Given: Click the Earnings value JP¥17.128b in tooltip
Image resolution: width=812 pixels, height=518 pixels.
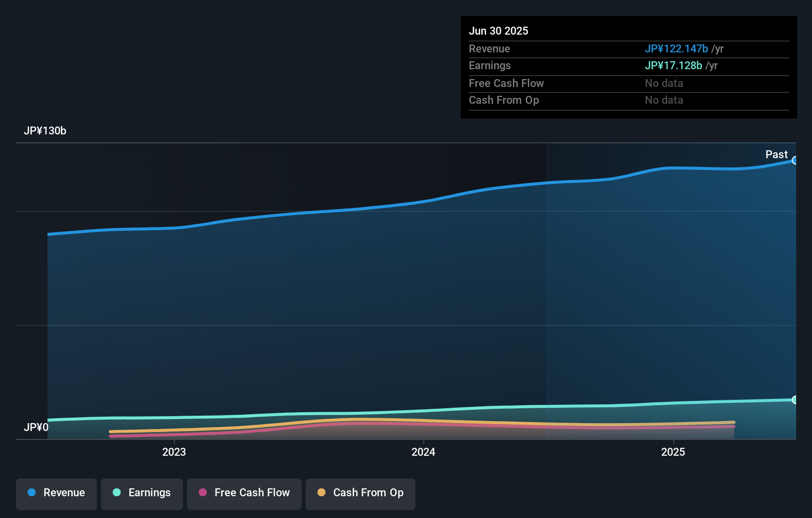Looking at the screenshot, I should pos(673,65).
